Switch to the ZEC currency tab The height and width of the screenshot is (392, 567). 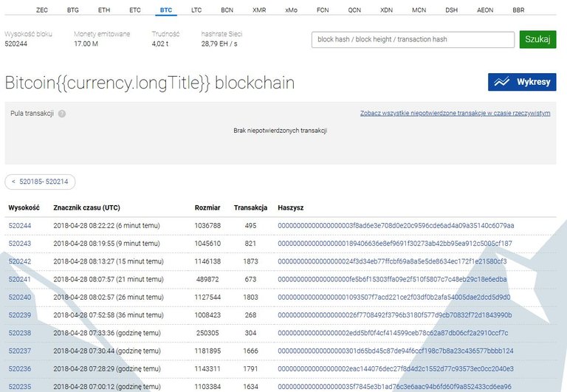42,10
